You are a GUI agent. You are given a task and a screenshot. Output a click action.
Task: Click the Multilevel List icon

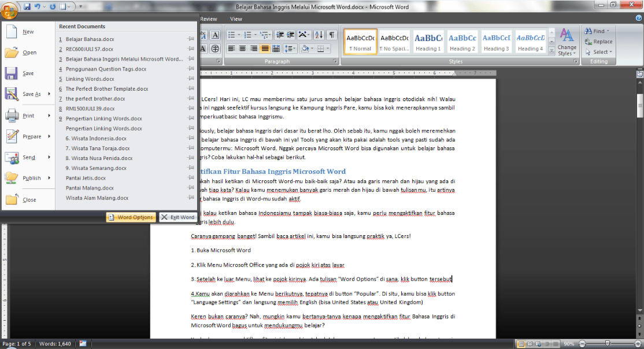point(264,35)
